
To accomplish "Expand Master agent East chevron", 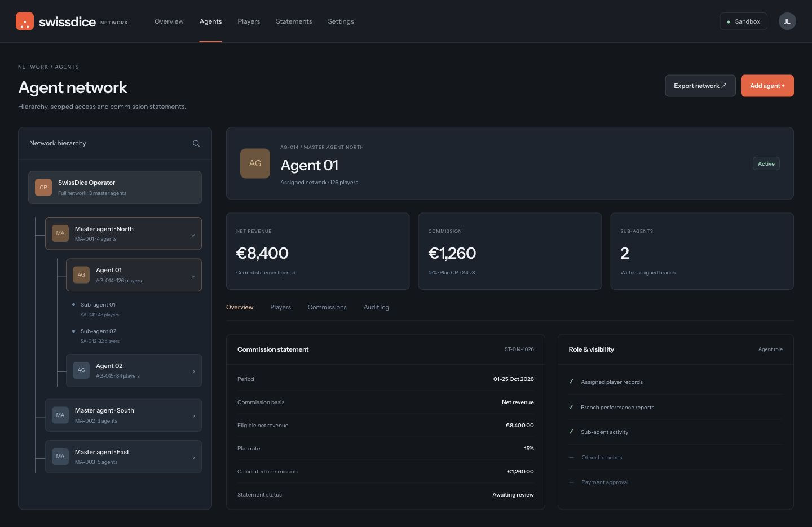I will tap(194, 458).
